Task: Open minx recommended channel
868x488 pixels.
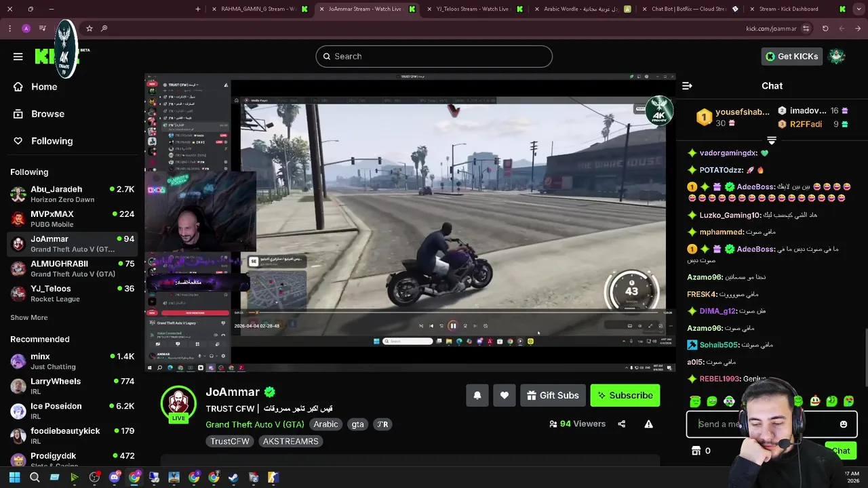Action: [72, 361]
